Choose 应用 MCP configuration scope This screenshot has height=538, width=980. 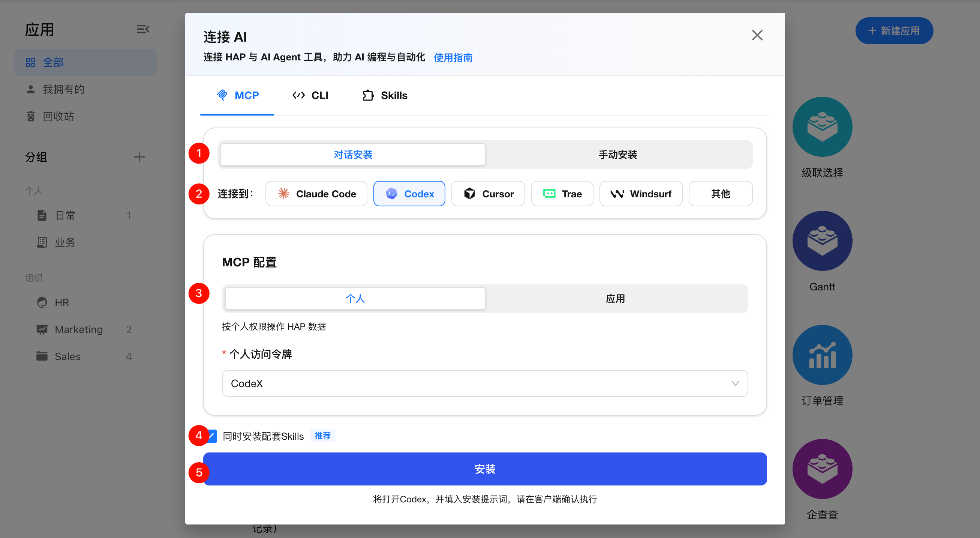tap(616, 299)
